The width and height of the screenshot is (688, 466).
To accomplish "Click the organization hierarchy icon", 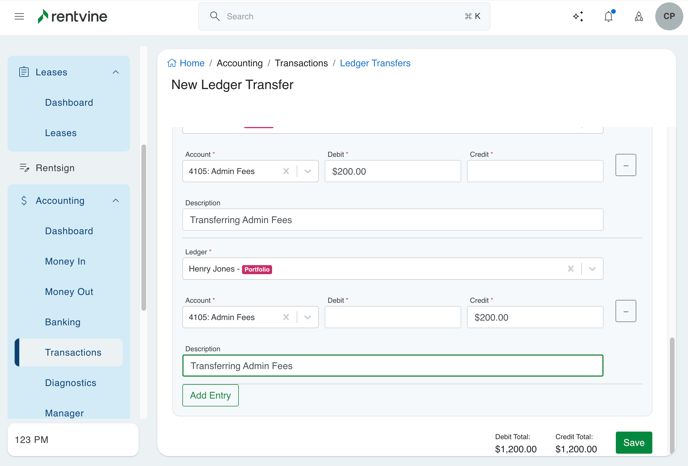I will pyautogui.click(x=639, y=16).
